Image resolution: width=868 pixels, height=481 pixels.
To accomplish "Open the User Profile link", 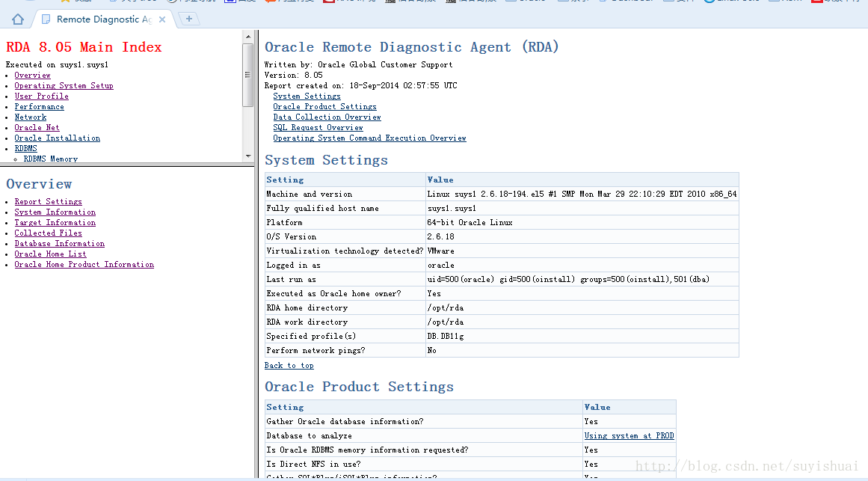I will [42, 96].
